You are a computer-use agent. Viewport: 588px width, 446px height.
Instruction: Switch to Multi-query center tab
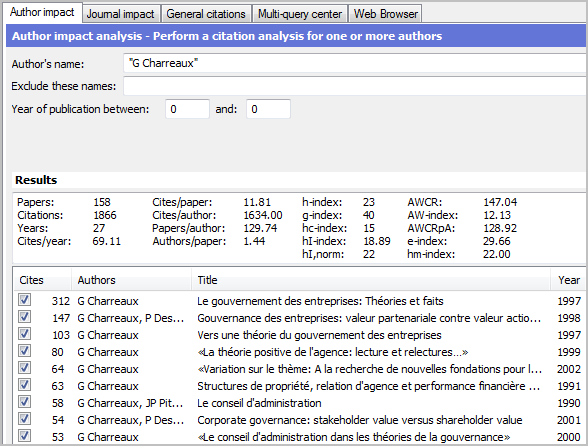coord(300,14)
